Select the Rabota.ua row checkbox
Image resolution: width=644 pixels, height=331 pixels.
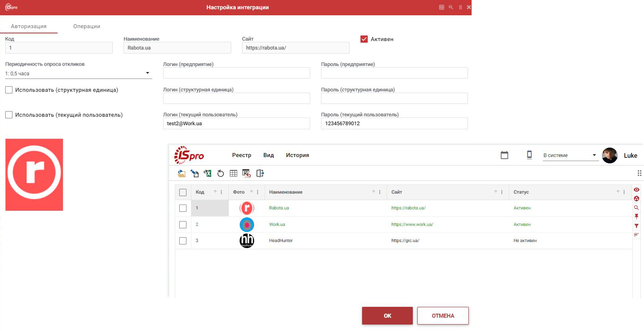coord(183,208)
